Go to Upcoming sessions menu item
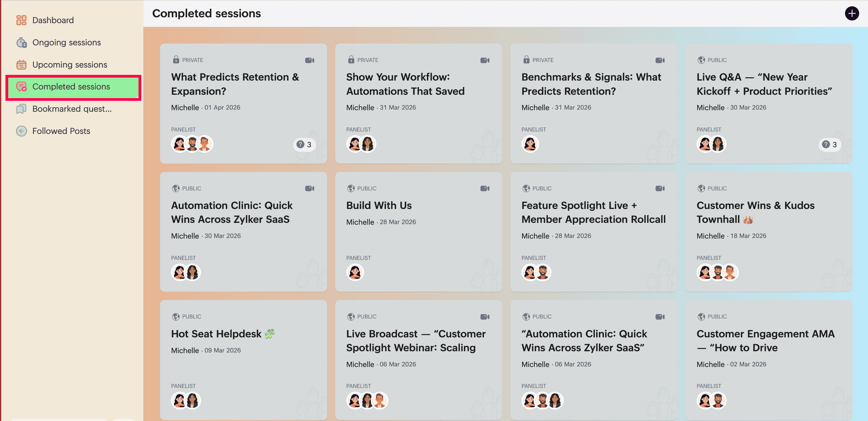The height and width of the screenshot is (421, 868). click(x=69, y=65)
